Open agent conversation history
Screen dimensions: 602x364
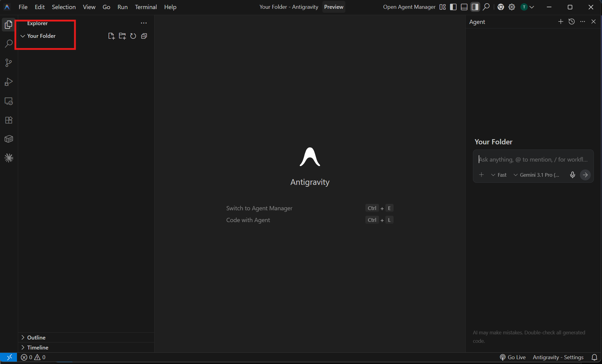[x=572, y=21]
